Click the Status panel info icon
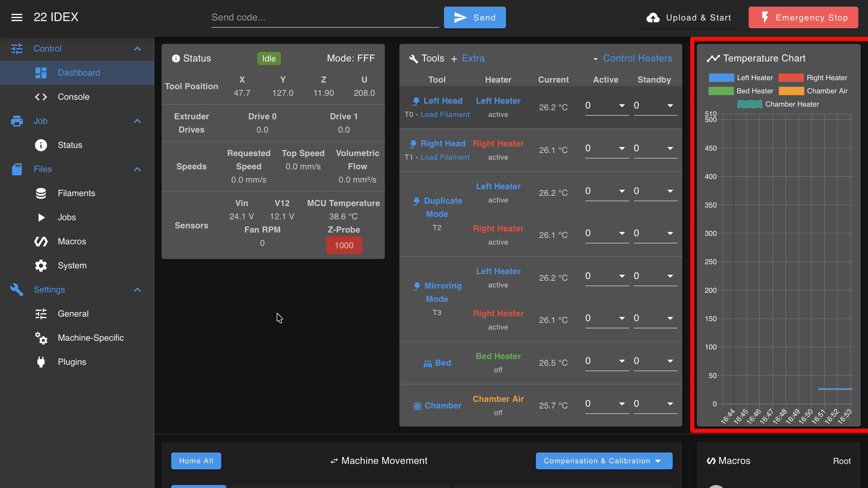868x488 pixels. pyautogui.click(x=176, y=59)
